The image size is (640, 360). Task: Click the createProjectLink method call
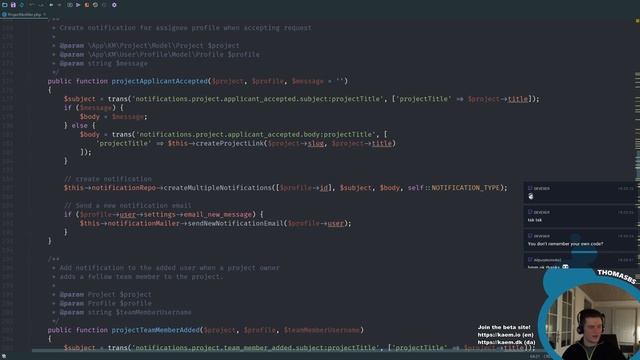click(230, 143)
